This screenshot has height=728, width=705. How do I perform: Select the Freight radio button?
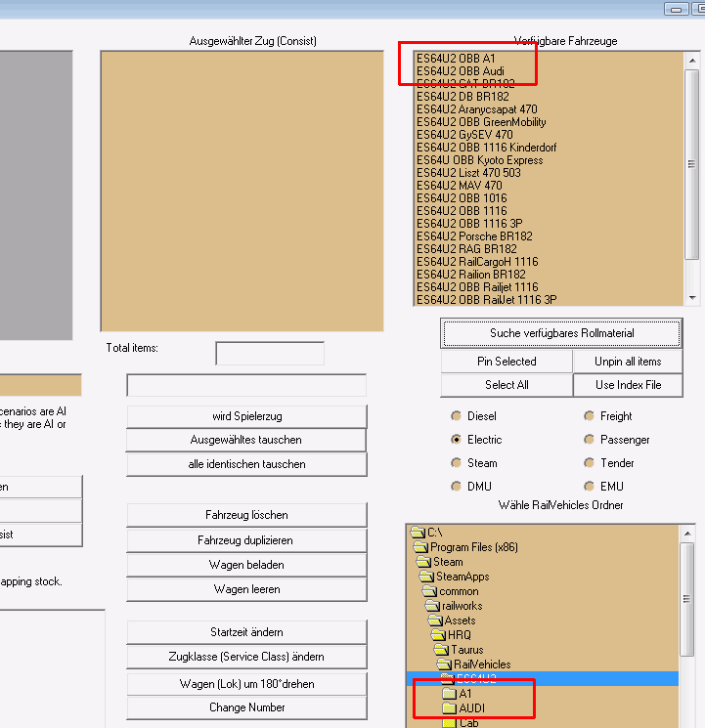tap(590, 416)
